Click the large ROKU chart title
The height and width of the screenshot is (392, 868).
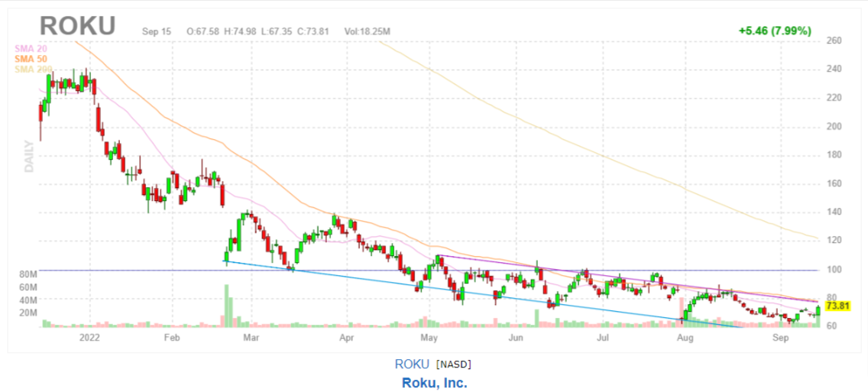77,27
